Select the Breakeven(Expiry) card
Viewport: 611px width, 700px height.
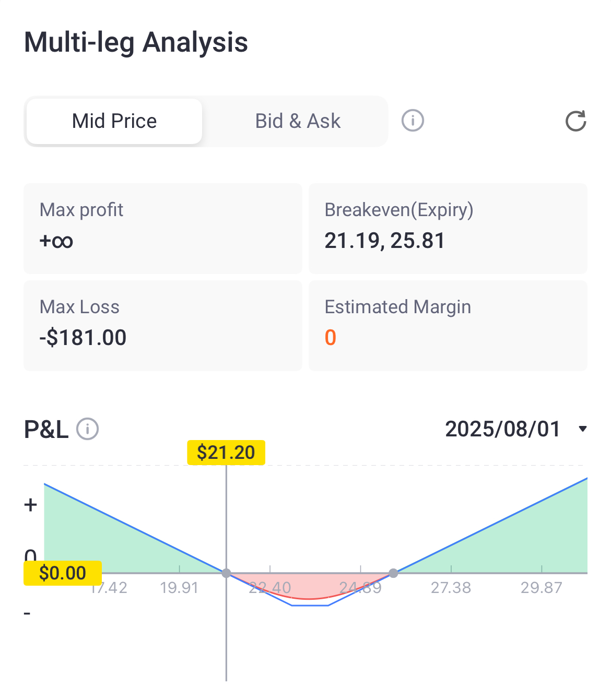(448, 228)
